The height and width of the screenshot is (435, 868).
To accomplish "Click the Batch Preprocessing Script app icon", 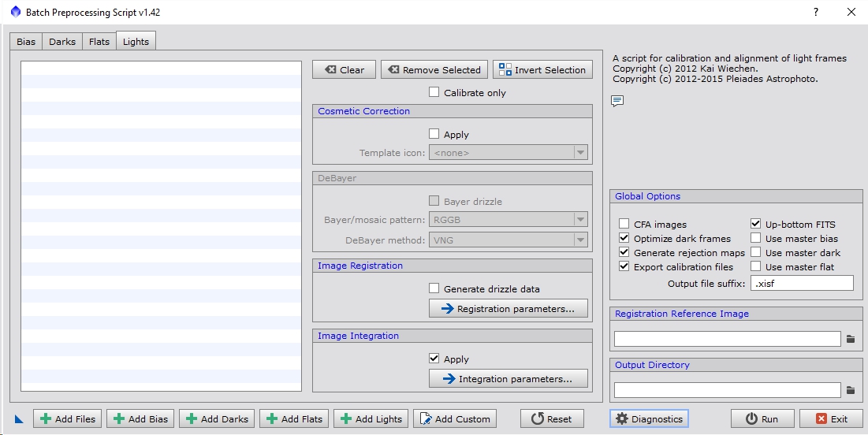I will point(16,12).
